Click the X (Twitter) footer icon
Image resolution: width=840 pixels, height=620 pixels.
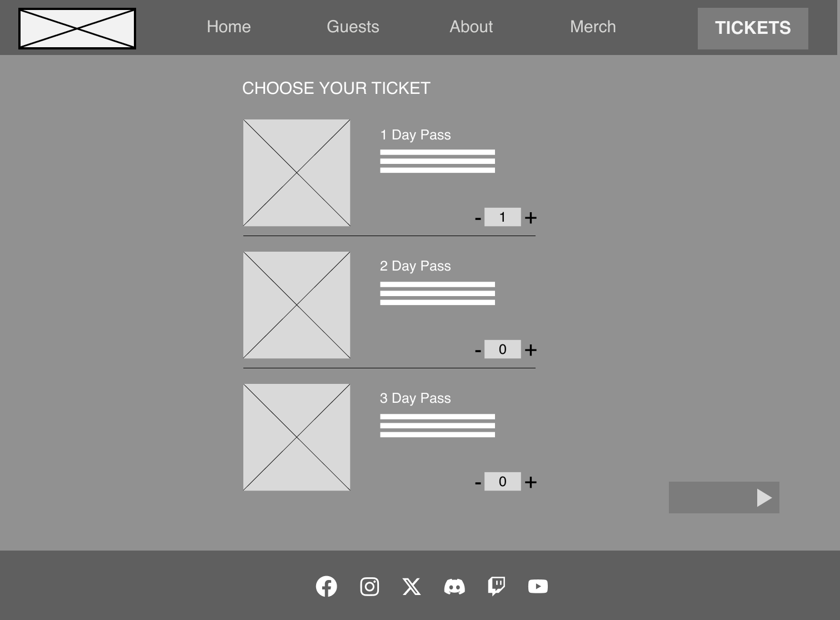pos(412,587)
